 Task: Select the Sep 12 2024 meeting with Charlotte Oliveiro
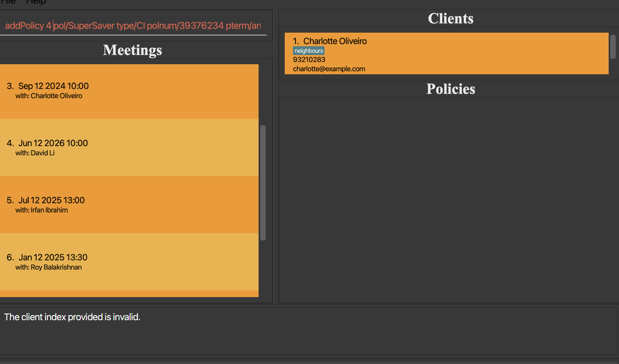pyautogui.click(x=129, y=91)
